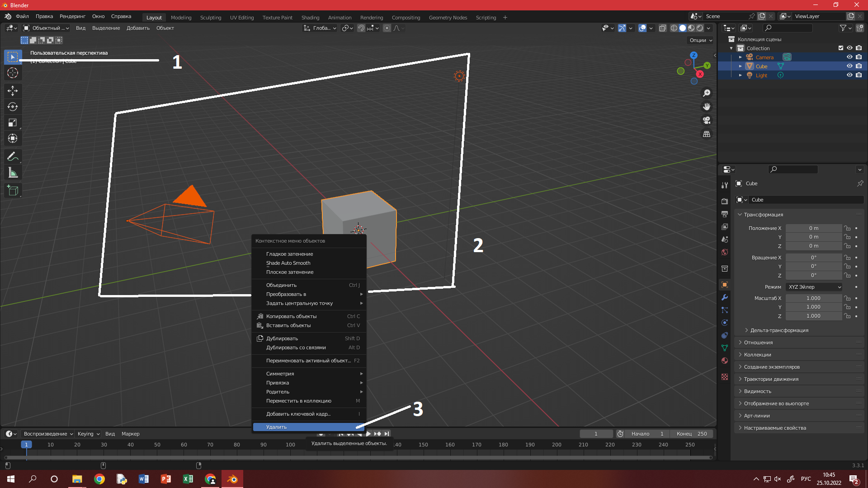Activate the Move tool
Viewport: 868px width, 488px height.
(x=13, y=91)
